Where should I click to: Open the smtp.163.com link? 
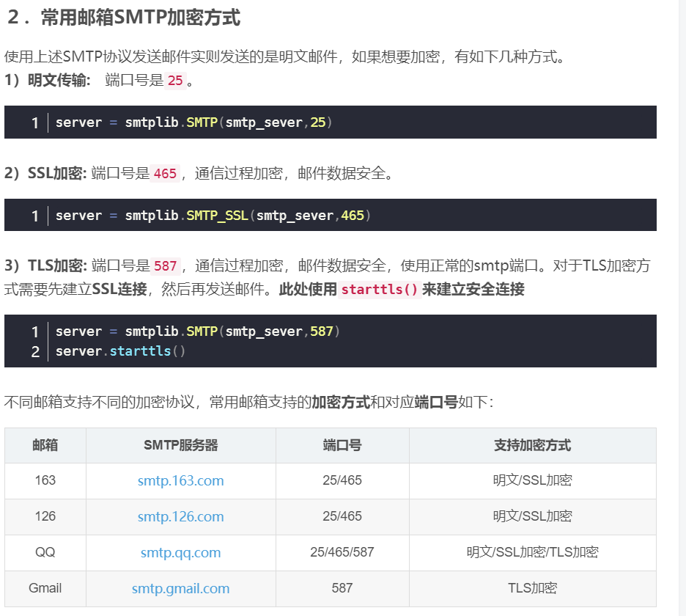(181, 481)
